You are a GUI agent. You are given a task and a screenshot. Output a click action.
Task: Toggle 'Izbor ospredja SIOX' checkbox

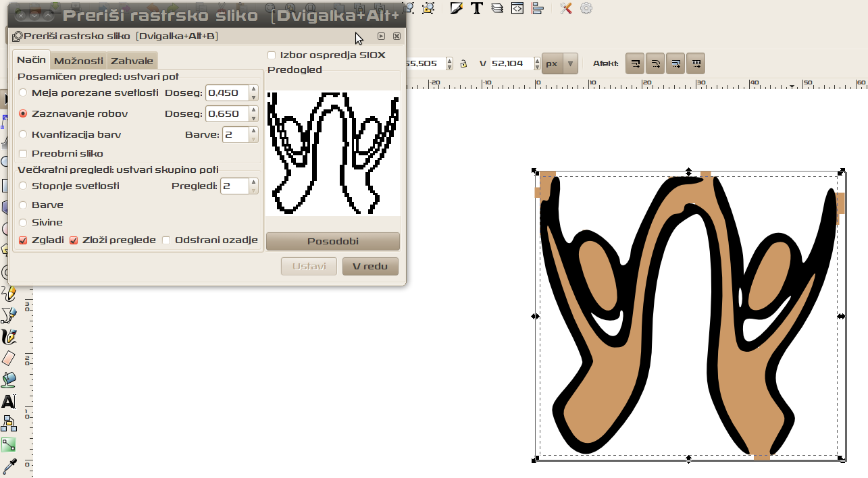click(272, 55)
